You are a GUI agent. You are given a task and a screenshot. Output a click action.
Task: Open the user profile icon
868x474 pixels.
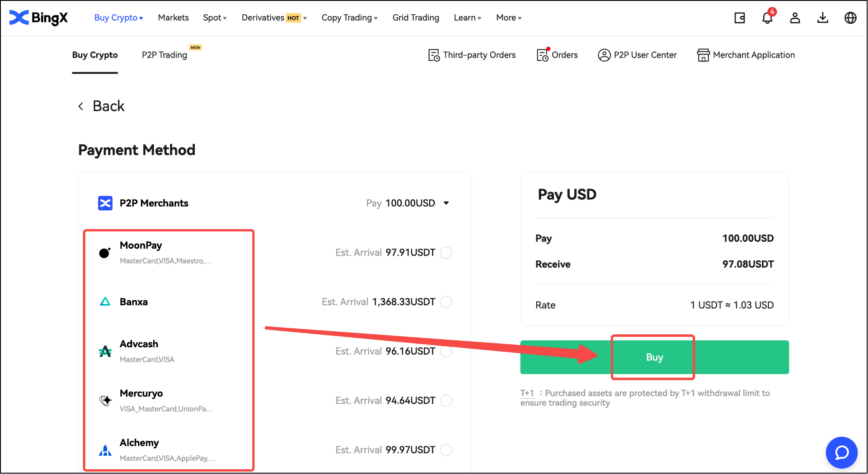tap(795, 18)
